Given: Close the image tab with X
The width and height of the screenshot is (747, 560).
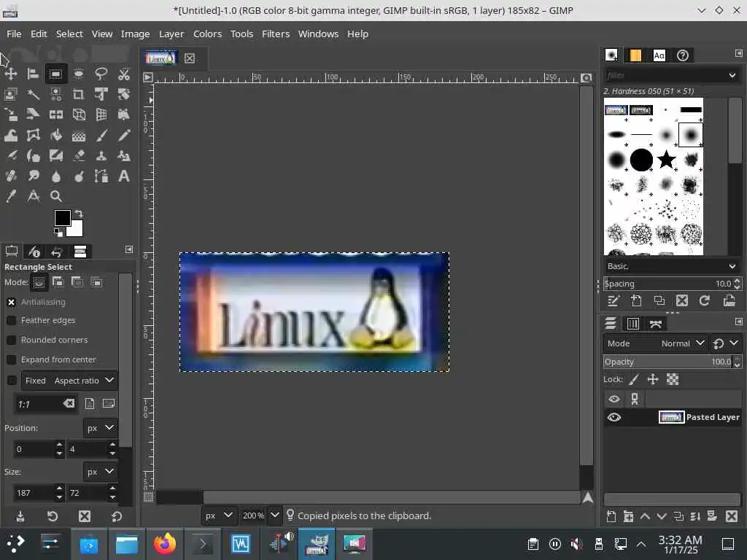Looking at the screenshot, I should [x=190, y=58].
